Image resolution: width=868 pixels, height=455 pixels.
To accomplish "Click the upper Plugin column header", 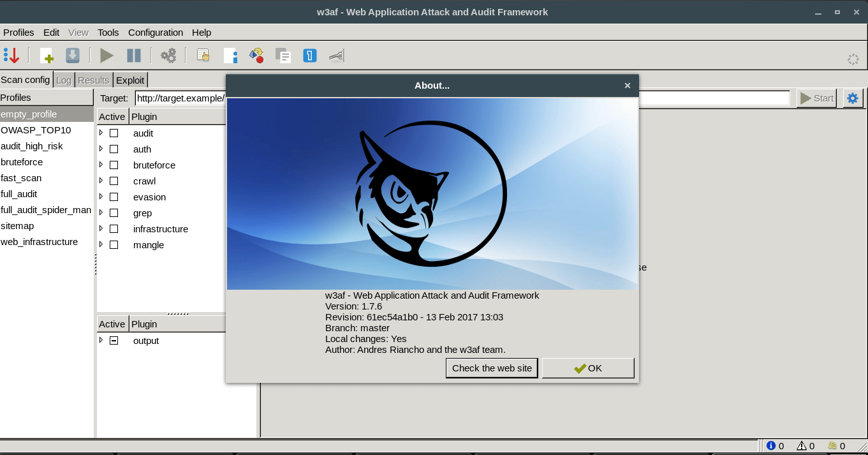I will [177, 117].
